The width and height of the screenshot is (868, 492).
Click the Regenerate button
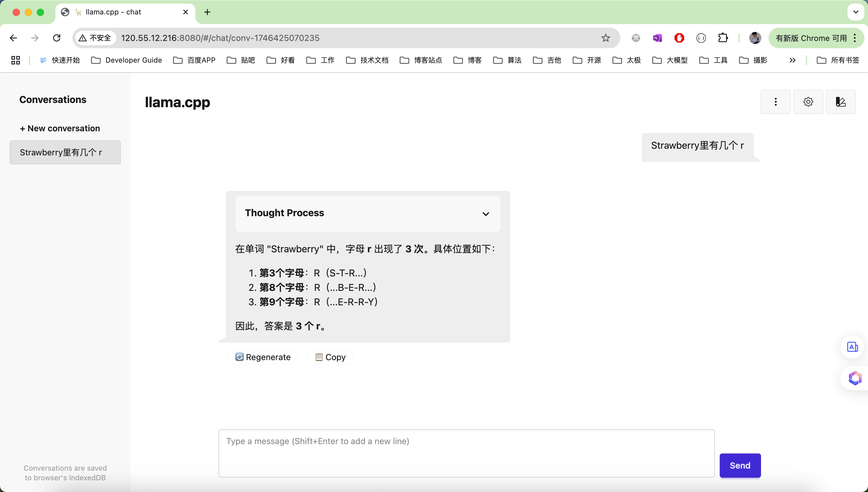[x=263, y=357]
